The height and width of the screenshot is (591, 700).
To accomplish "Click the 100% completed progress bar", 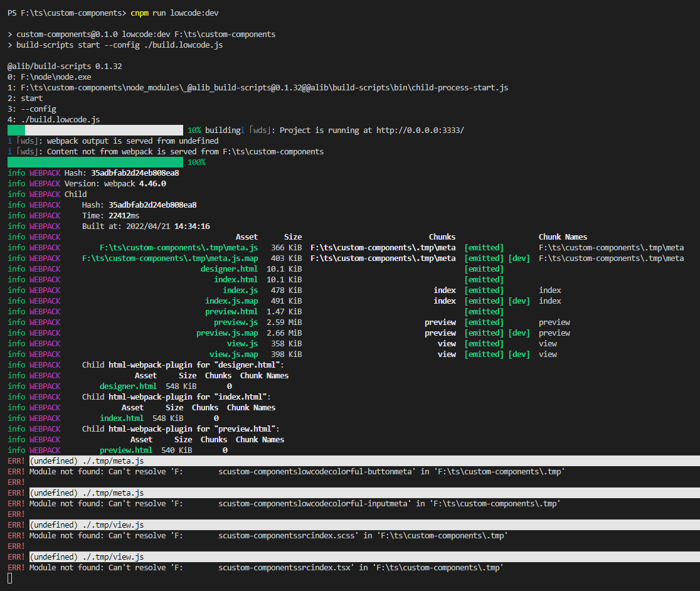I will pos(95,162).
